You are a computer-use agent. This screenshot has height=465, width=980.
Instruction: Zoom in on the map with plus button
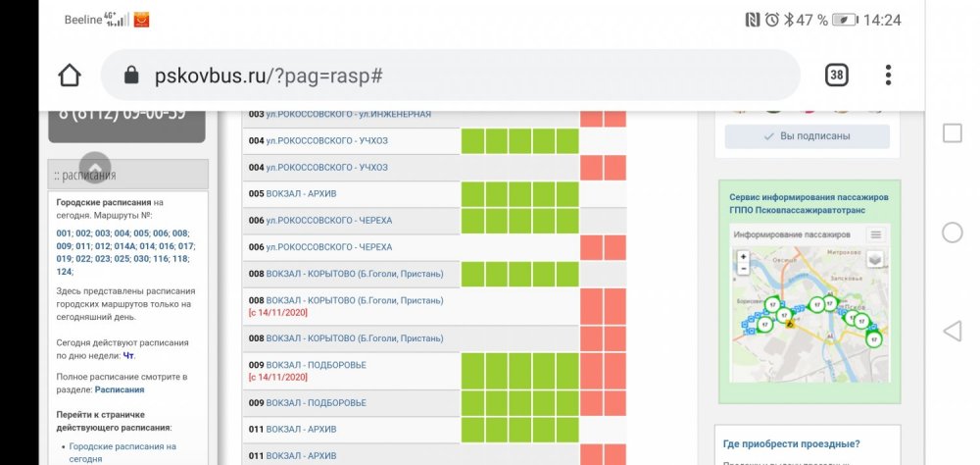pyautogui.click(x=743, y=257)
